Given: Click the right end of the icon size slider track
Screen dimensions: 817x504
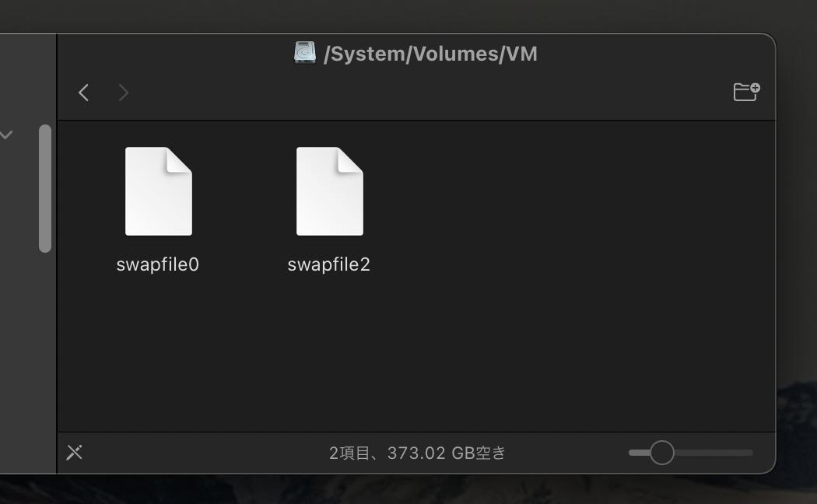Looking at the screenshot, I should click(749, 453).
